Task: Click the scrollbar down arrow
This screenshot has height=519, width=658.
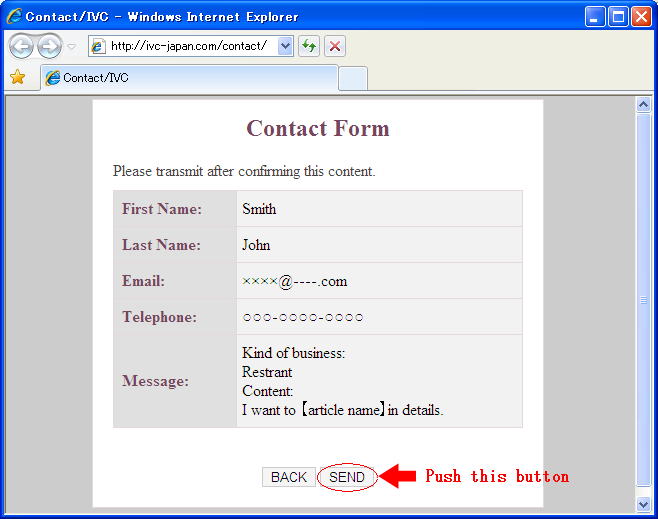Action: (x=643, y=504)
